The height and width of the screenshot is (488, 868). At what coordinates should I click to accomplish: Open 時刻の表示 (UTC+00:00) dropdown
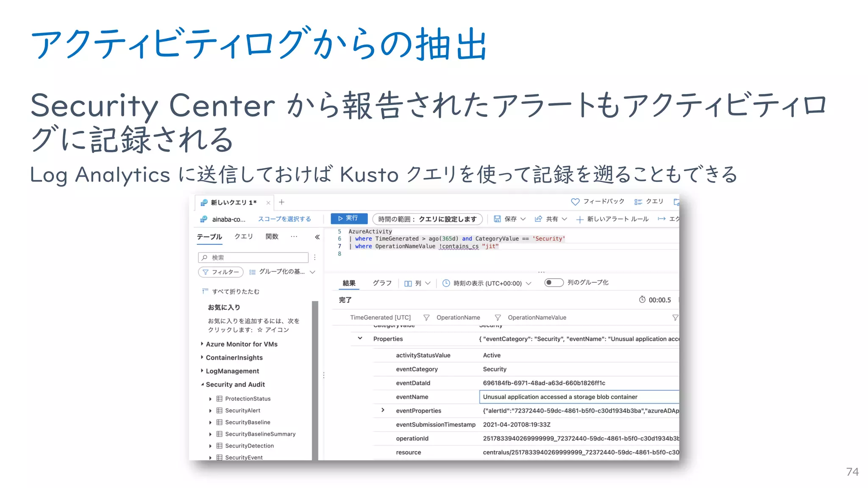[x=487, y=283]
